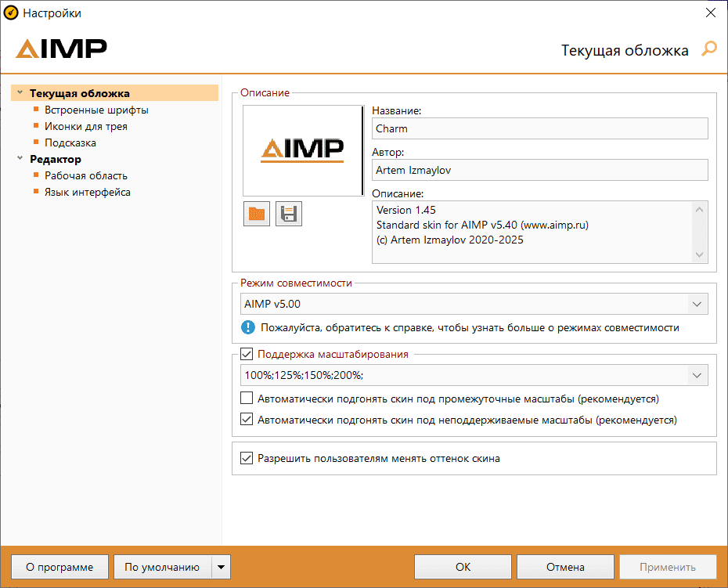Select the Редактор tree item

(56, 159)
